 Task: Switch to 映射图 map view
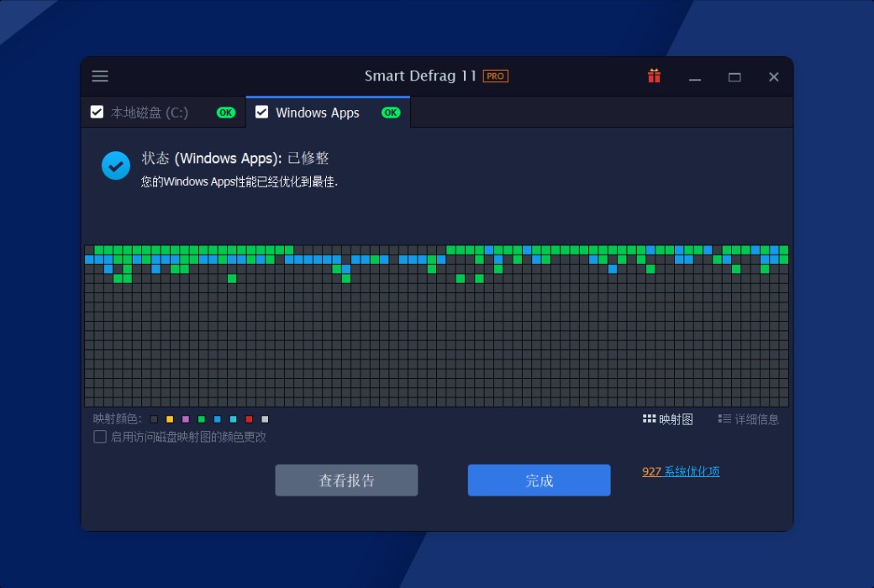[x=668, y=419]
